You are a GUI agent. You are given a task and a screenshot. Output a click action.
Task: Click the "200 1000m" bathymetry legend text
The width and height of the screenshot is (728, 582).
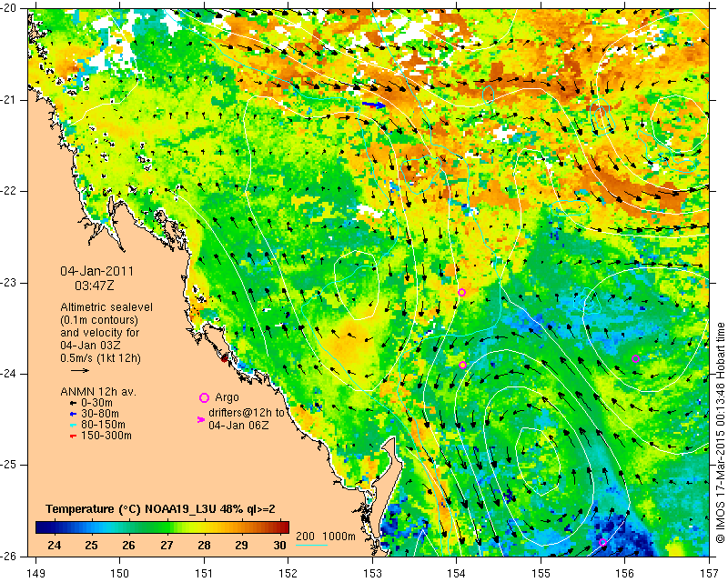coord(326,537)
